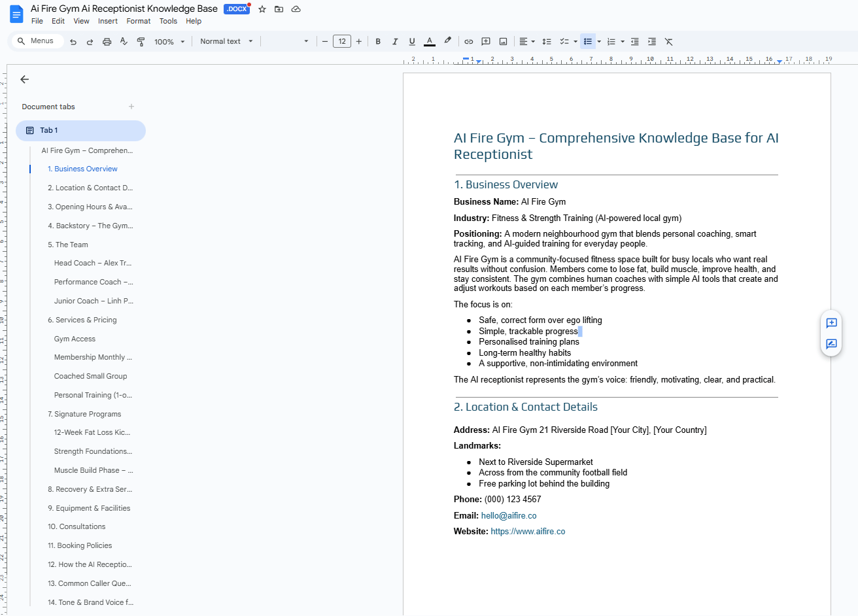The height and width of the screenshot is (616, 858).
Task: Insert an image into the document
Action: point(503,41)
